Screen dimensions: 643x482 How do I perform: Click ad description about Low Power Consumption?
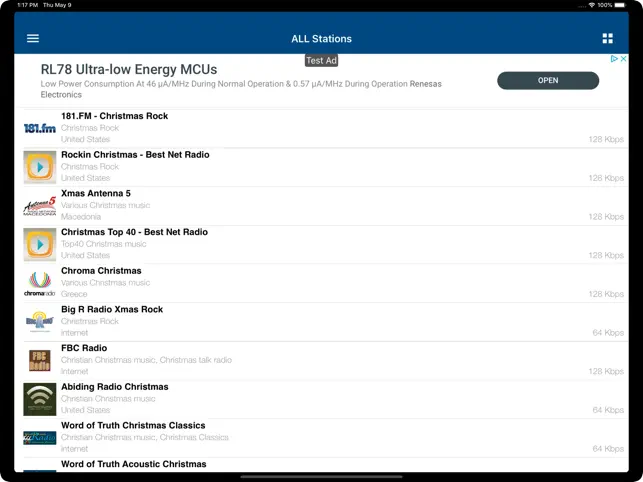click(241, 89)
